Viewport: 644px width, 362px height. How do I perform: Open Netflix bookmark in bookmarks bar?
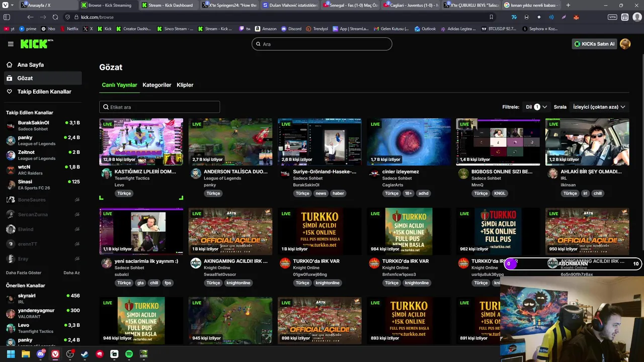click(69, 29)
